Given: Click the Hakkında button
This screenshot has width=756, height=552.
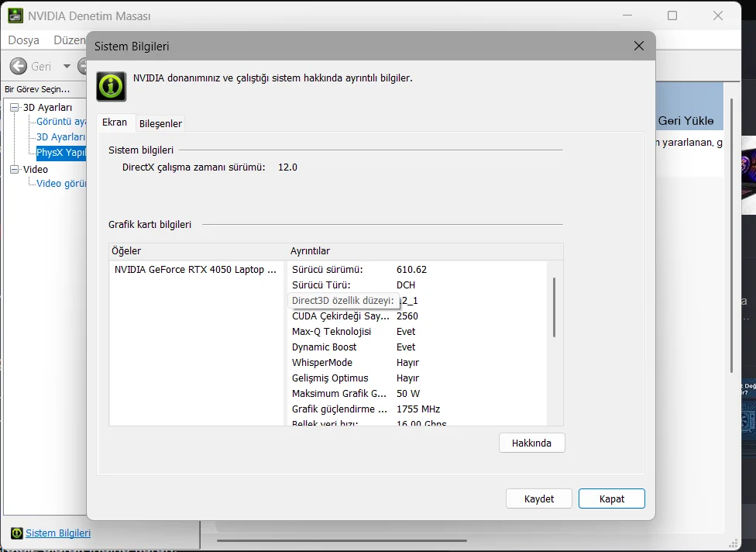Looking at the screenshot, I should (531, 443).
